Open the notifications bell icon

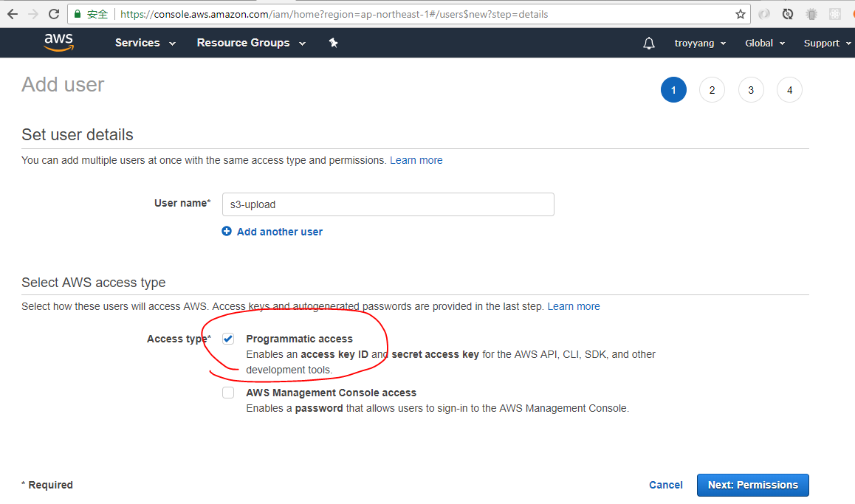coord(648,44)
